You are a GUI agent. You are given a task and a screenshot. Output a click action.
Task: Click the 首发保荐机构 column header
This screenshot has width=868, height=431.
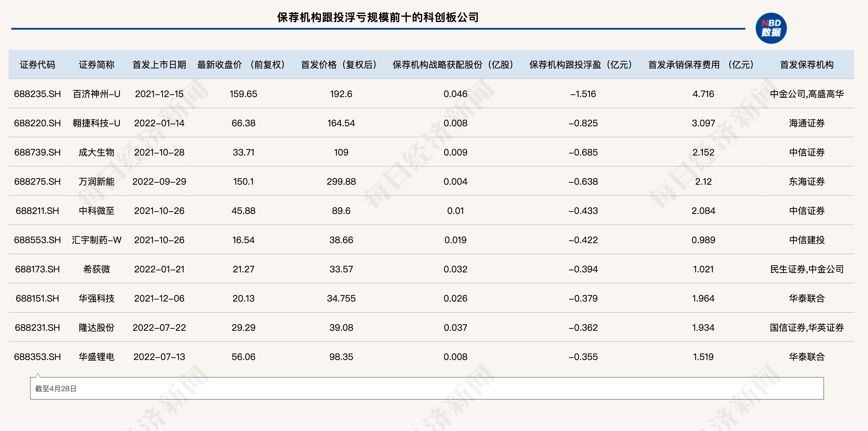coord(806,65)
